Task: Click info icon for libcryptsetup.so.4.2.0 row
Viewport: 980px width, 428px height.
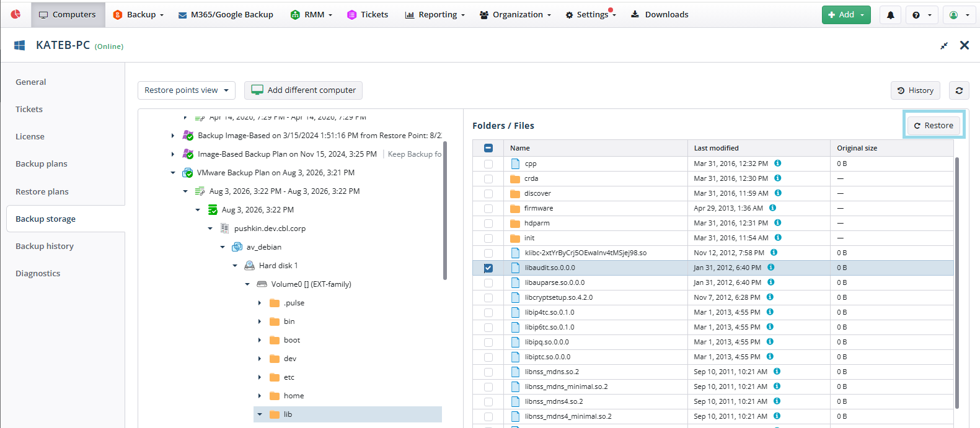Action: (x=769, y=297)
